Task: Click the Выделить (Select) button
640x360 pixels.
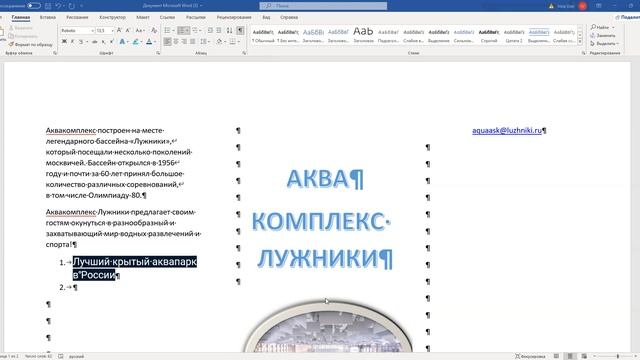Action: (604, 43)
